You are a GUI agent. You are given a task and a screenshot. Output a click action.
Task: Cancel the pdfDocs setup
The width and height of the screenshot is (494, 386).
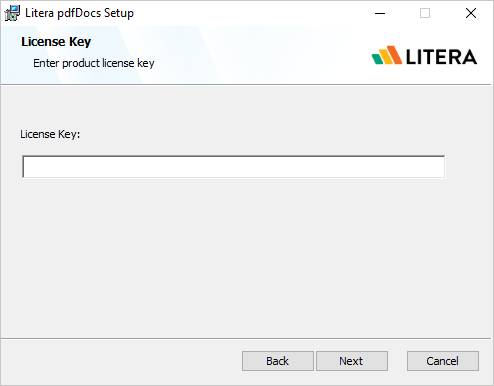point(443,361)
